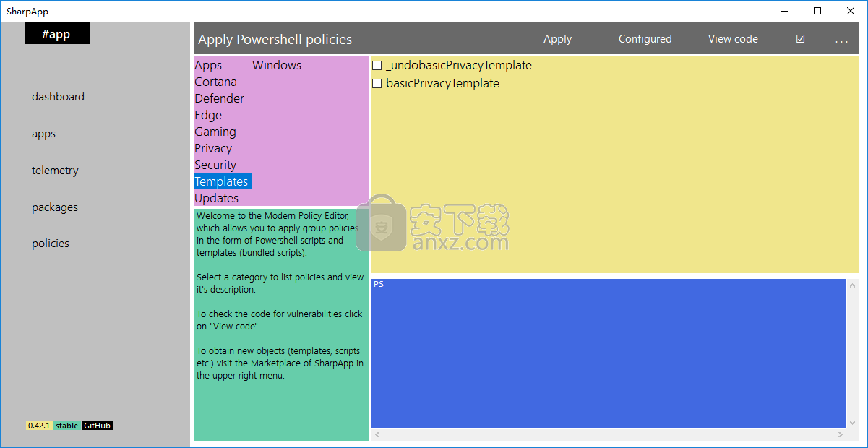The height and width of the screenshot is (448, 868).
Task: Go to the apps section
Action: [43, 134]
